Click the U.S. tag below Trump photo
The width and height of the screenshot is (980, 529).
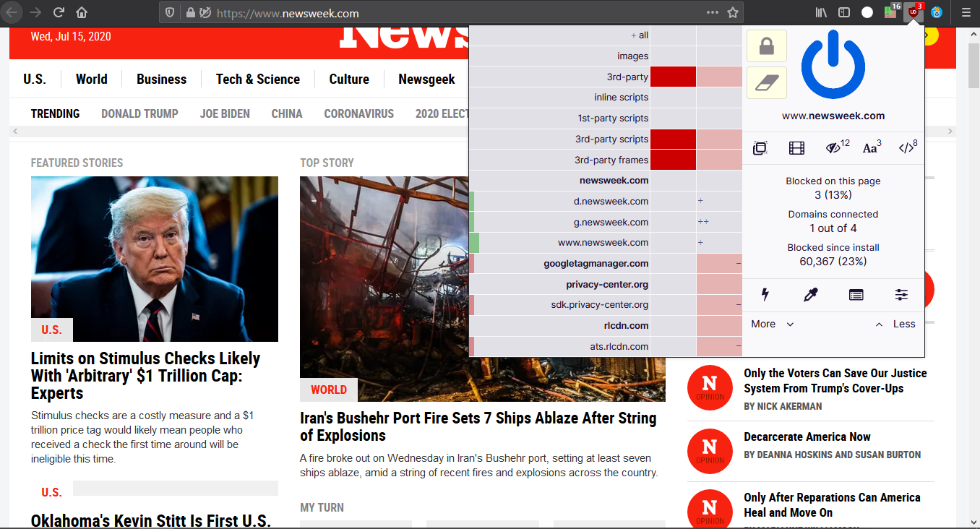[52, 330]
